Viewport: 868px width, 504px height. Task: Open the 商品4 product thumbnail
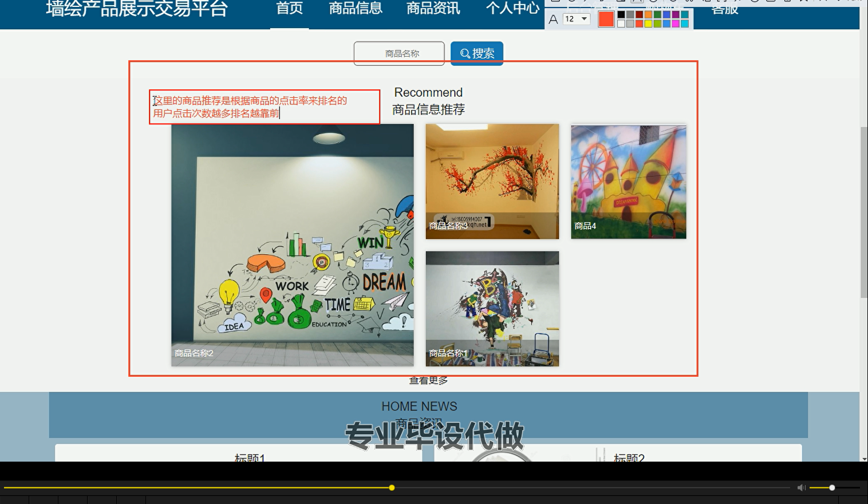click(628, 182)
